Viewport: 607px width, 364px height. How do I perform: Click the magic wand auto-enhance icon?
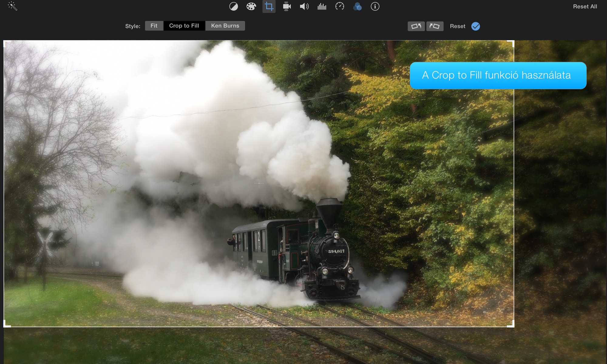[x=12, y=6]
